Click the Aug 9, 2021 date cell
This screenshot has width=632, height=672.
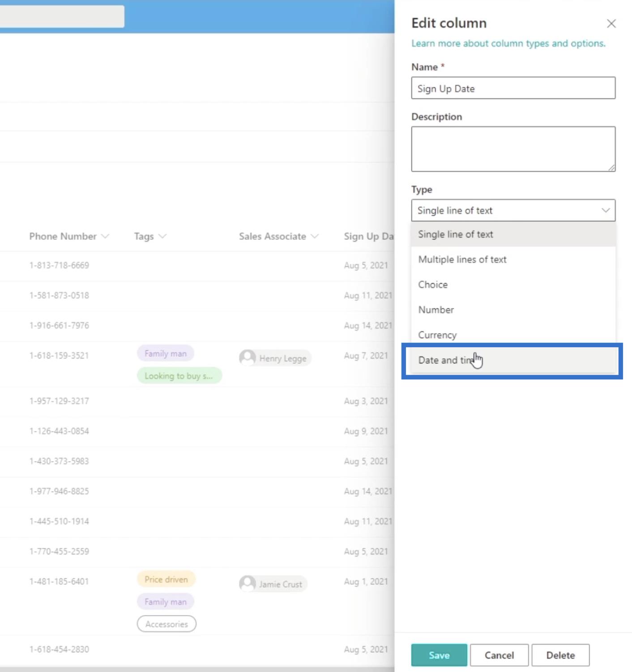366,431
